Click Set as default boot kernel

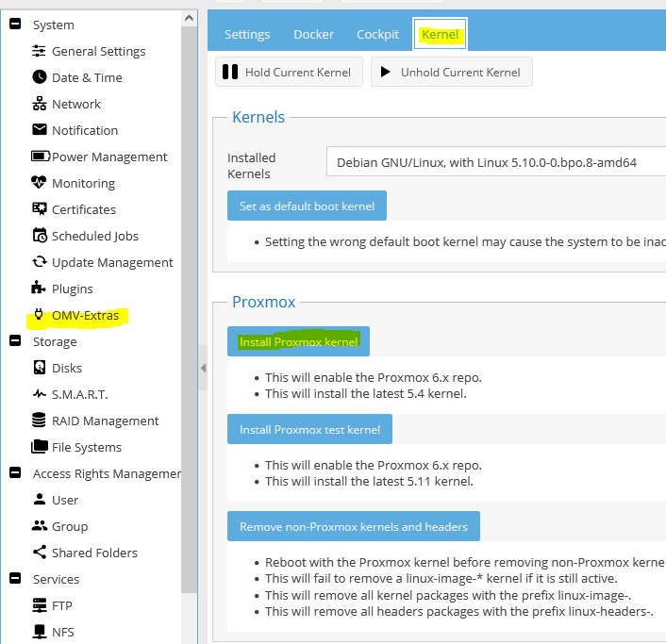307,206
